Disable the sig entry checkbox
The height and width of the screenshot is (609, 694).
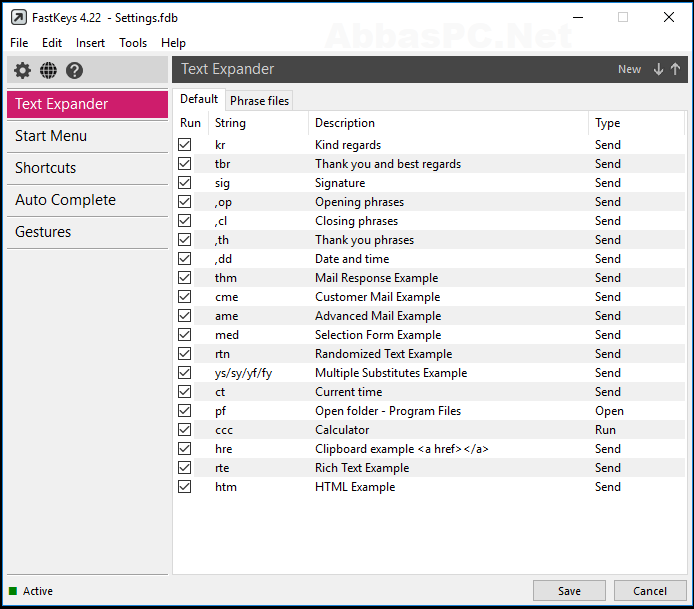(185, 183)
